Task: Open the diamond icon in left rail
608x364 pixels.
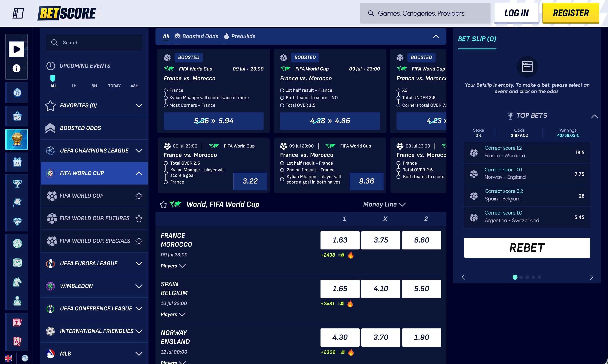Action: 17,221
